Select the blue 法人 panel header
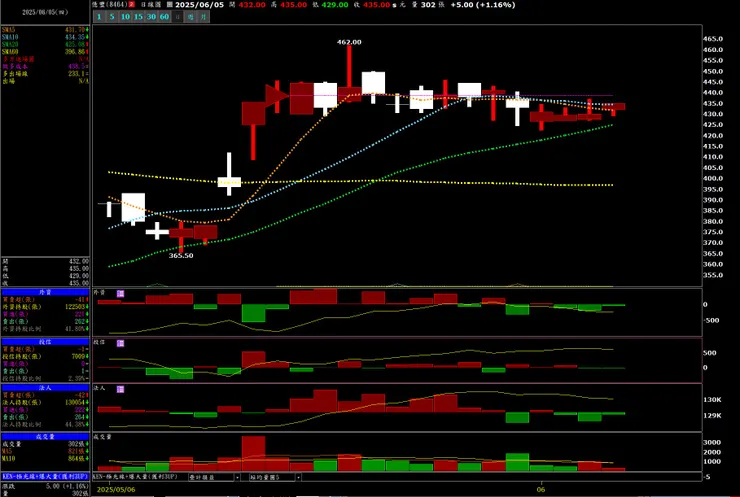This screenshot has width=740, height=497. coord(45,387)
